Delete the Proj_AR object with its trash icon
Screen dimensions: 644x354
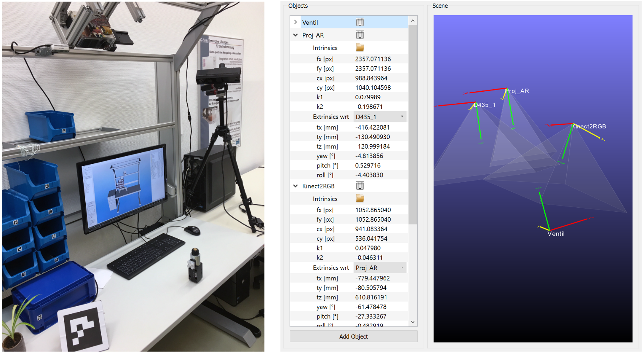click(360, 35)
